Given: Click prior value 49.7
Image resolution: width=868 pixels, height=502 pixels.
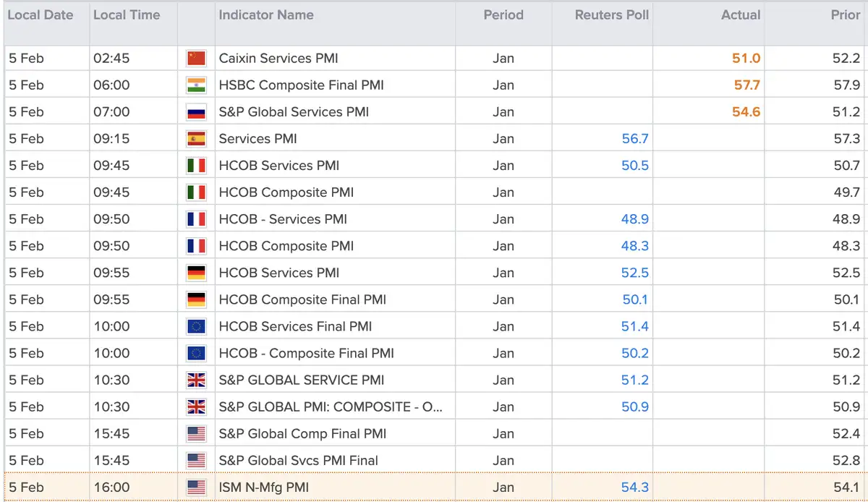Looking at the screenshot, I should (x=846, y=192).
